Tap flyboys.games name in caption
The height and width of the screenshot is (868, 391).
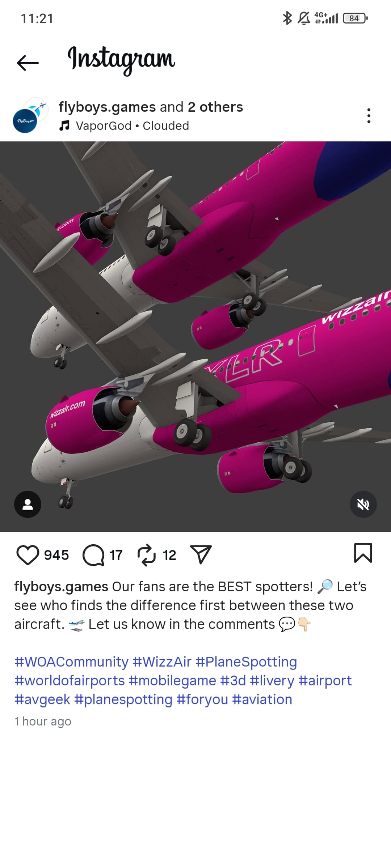(61, 587)
